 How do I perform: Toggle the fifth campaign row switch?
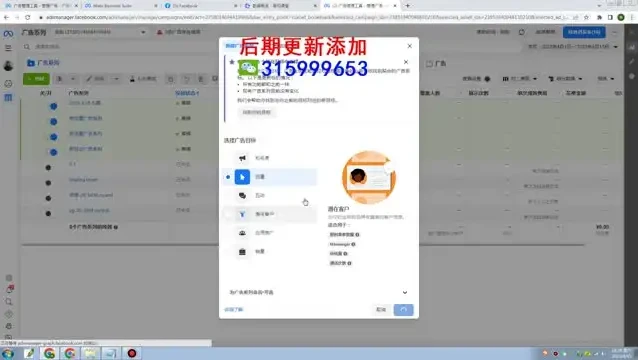pyautogui.click(x=48, y=168)
